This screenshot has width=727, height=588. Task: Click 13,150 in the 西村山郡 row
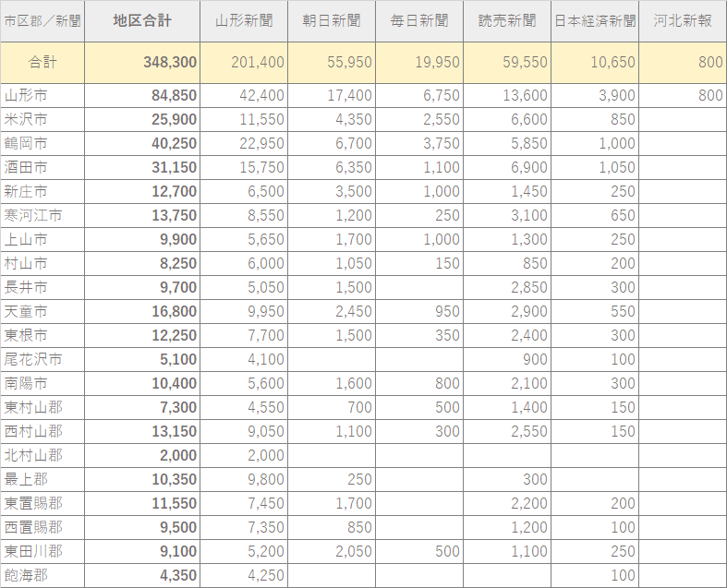142,431
